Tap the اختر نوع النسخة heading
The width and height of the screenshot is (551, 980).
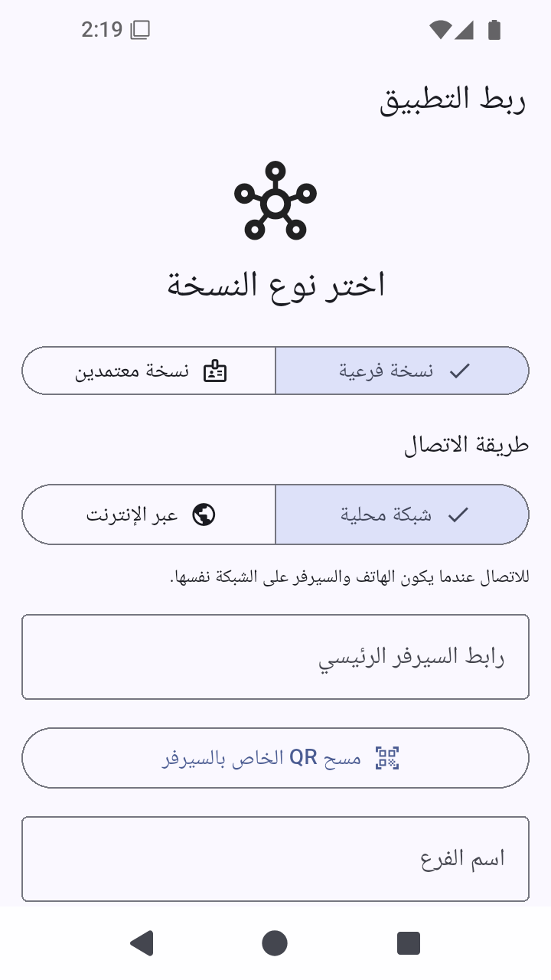tap(275, 284)
